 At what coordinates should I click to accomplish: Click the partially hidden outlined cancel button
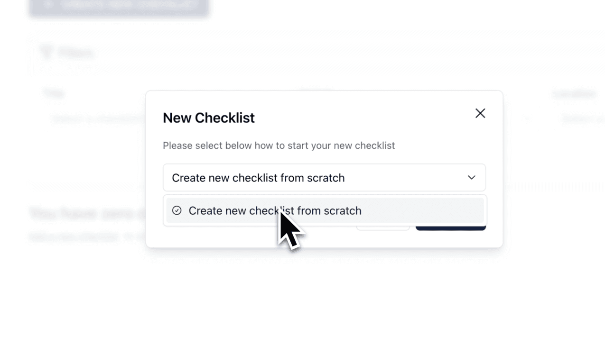point(383,227)
